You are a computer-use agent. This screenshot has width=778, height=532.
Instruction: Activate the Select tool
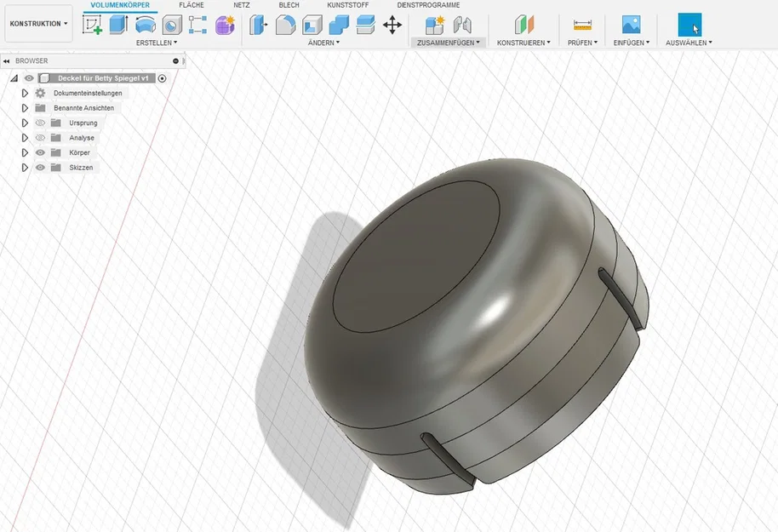click(689, 25)
